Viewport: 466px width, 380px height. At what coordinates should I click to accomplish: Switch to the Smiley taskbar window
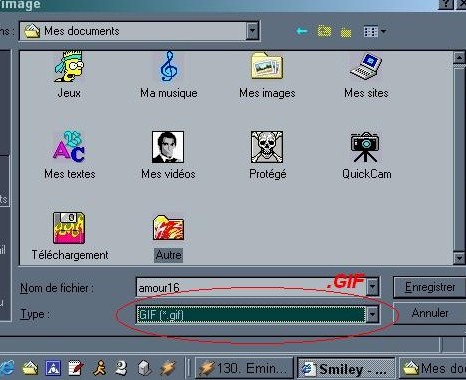click(346, 369)
